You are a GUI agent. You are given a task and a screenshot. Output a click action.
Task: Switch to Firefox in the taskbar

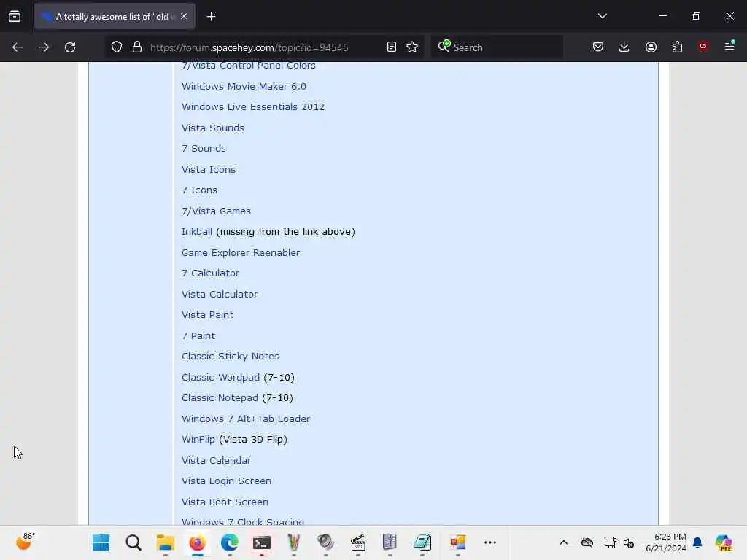point(197,542)
